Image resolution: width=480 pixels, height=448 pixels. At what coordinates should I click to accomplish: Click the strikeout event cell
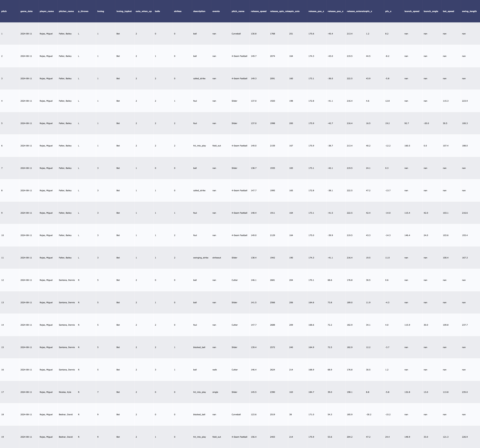click(217, 258)
